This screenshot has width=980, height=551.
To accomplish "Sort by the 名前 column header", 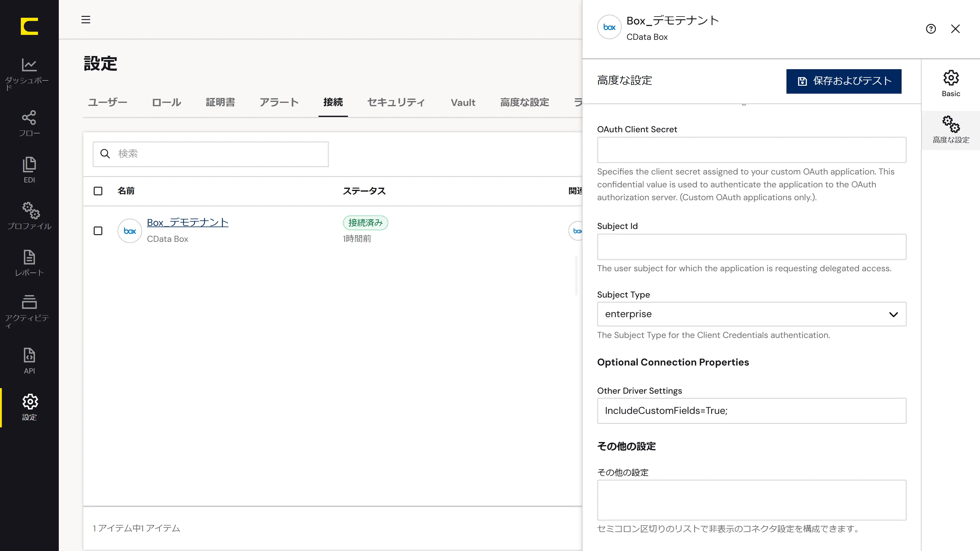I will click(126, 191).
